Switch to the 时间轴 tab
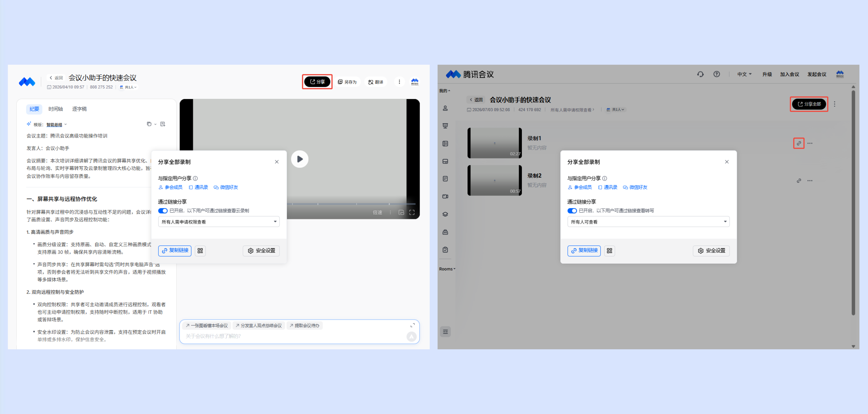The image size is (868, 414). 56,109
